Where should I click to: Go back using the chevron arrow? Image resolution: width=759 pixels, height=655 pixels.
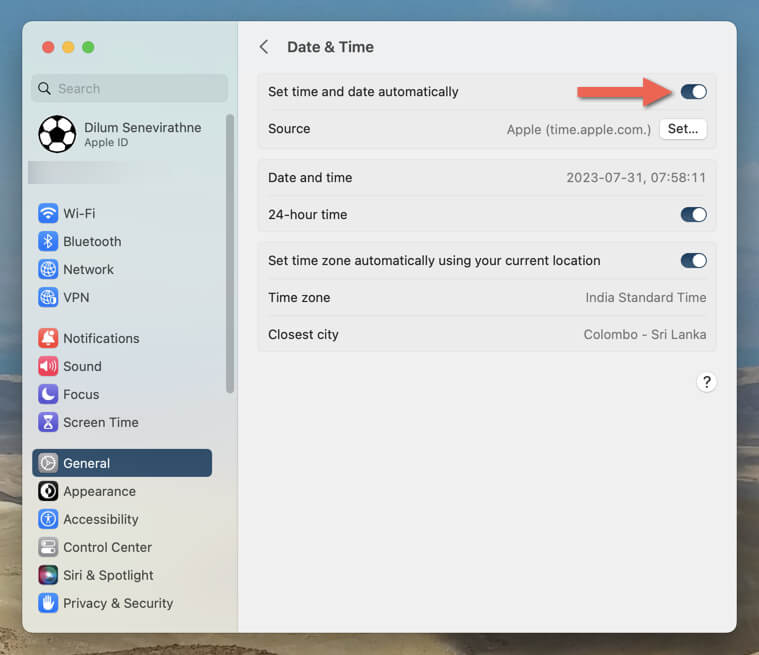pyautogui.click(x=264, y=47)
